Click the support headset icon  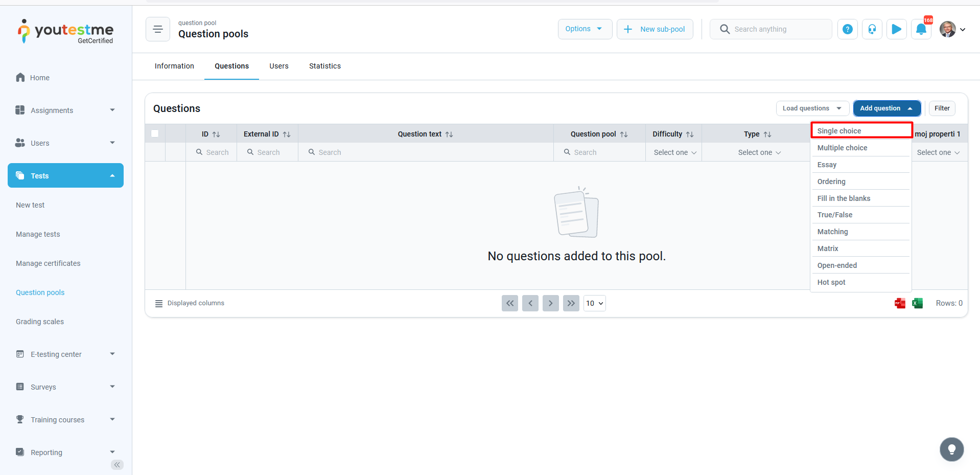tap(872, 29)
